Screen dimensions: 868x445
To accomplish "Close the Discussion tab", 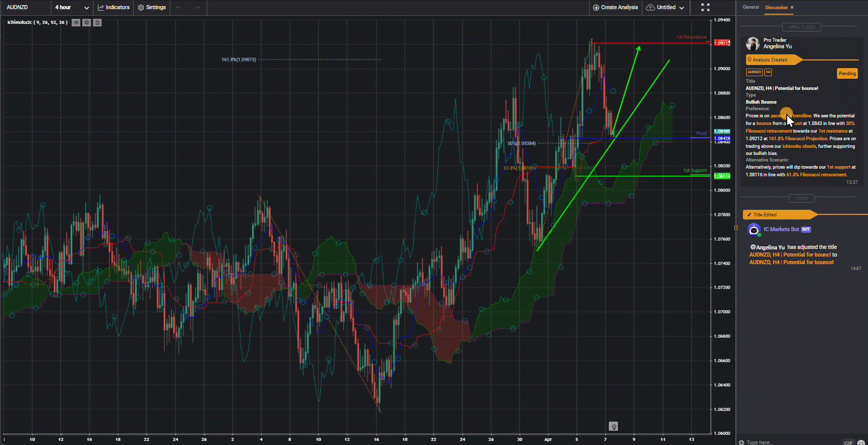I will 792,7.
